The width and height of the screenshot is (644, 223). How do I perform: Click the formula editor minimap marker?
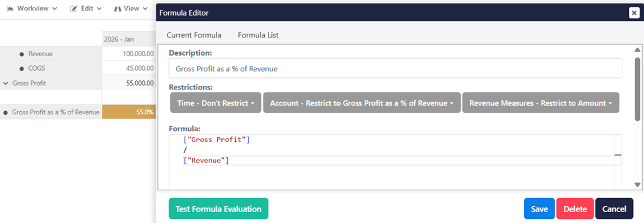(x=617, y=155)
